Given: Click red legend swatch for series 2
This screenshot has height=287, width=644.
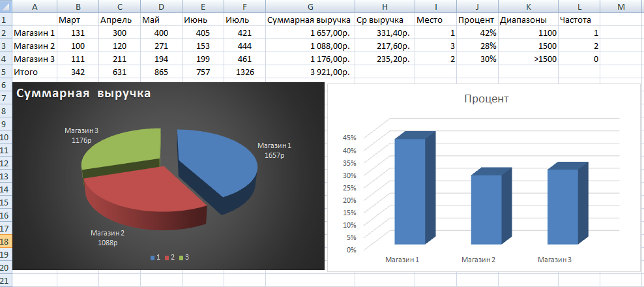Looking at the screenshot, I should [167, 258].
